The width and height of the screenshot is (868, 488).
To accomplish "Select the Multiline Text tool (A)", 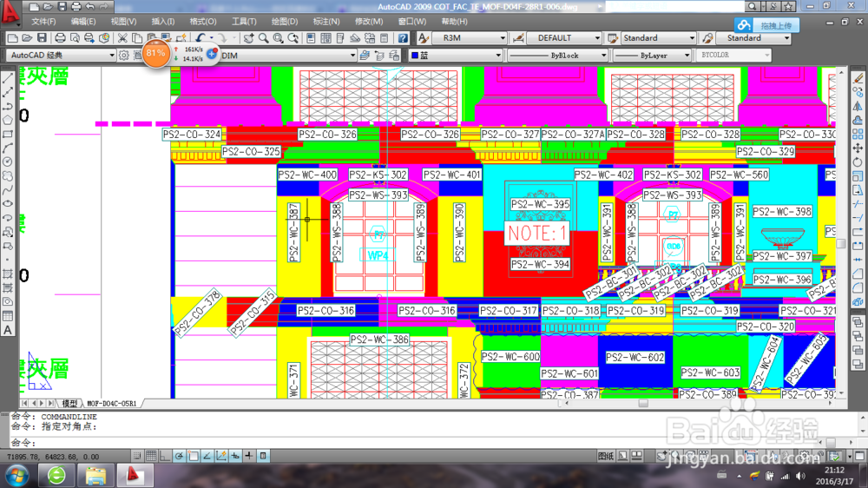I will click(x=8, y=330).
